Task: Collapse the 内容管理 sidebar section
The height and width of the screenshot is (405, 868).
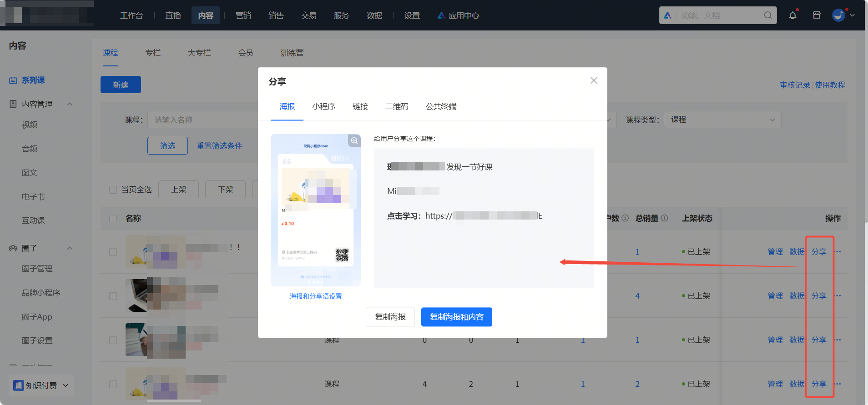Action: coord(70,104)
